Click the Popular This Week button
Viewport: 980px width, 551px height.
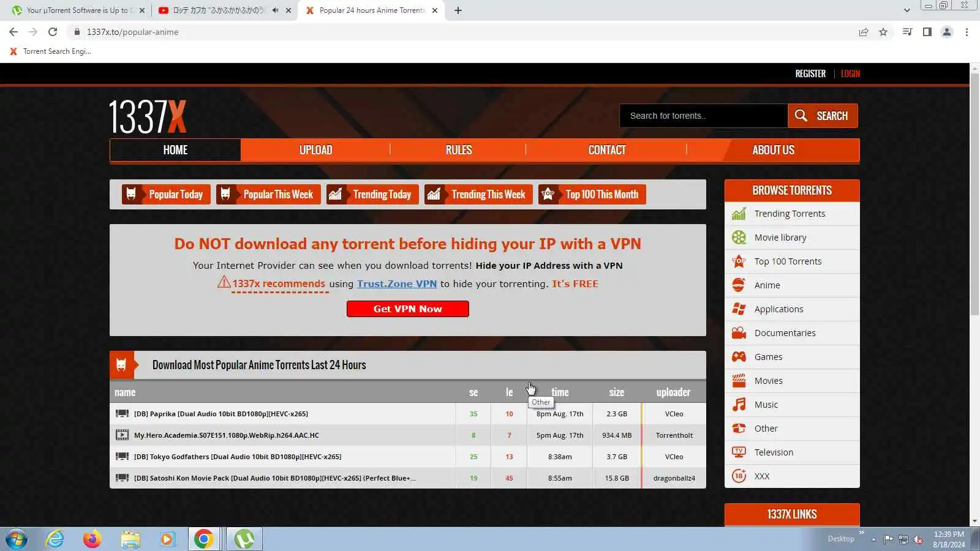(268, 195)
